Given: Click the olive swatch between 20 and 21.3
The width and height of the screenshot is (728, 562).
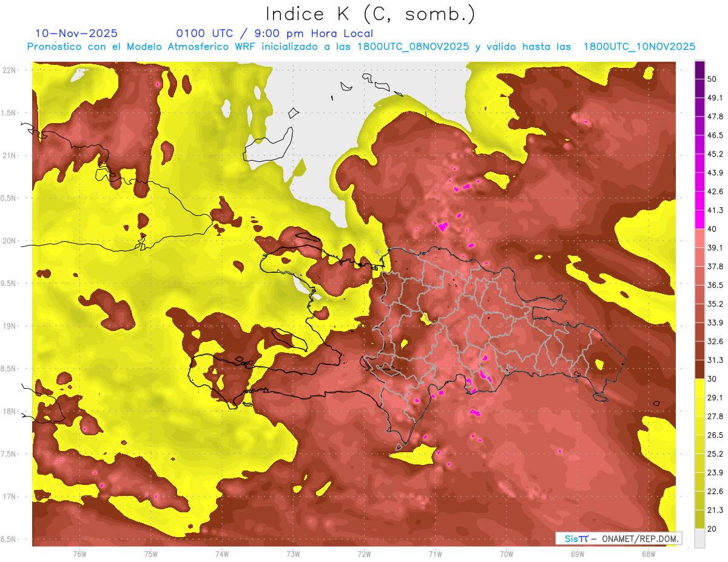Looking at the screenshot, I should [x=699, y=519].
